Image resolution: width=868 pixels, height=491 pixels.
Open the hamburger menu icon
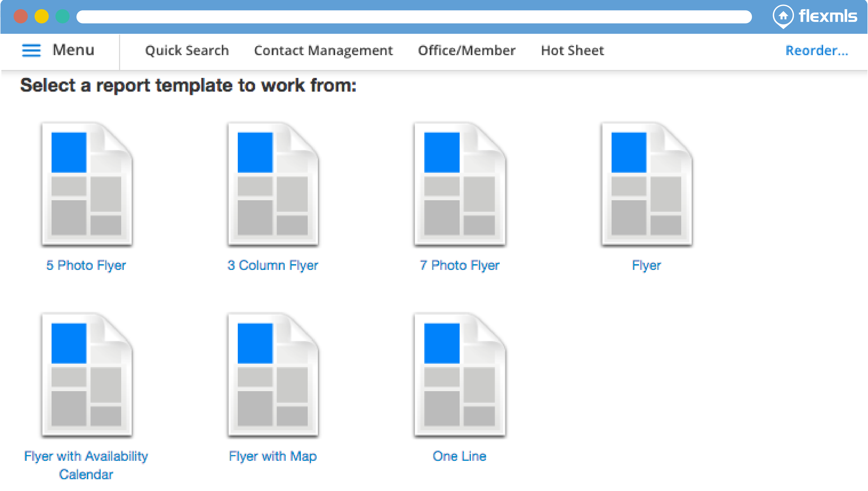(31, 50)
